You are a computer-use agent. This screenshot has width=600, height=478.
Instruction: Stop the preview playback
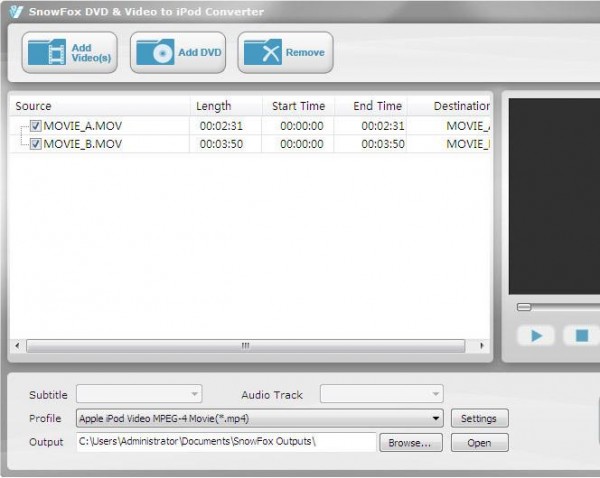[582, 336]
